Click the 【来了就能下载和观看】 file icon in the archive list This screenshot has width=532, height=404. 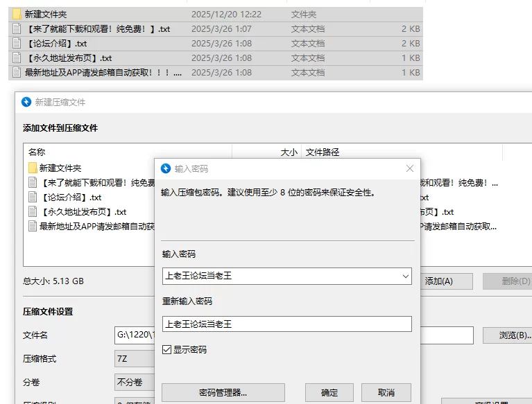click(x=33, y=183)
